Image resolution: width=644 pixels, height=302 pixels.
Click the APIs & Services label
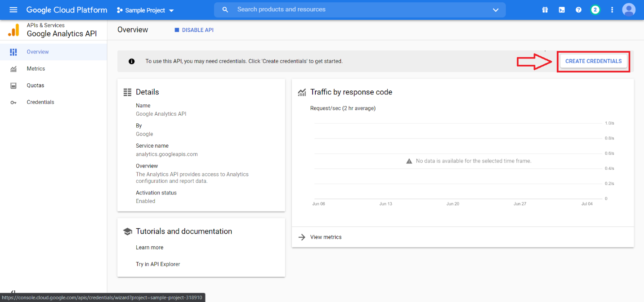coord(45,25)
